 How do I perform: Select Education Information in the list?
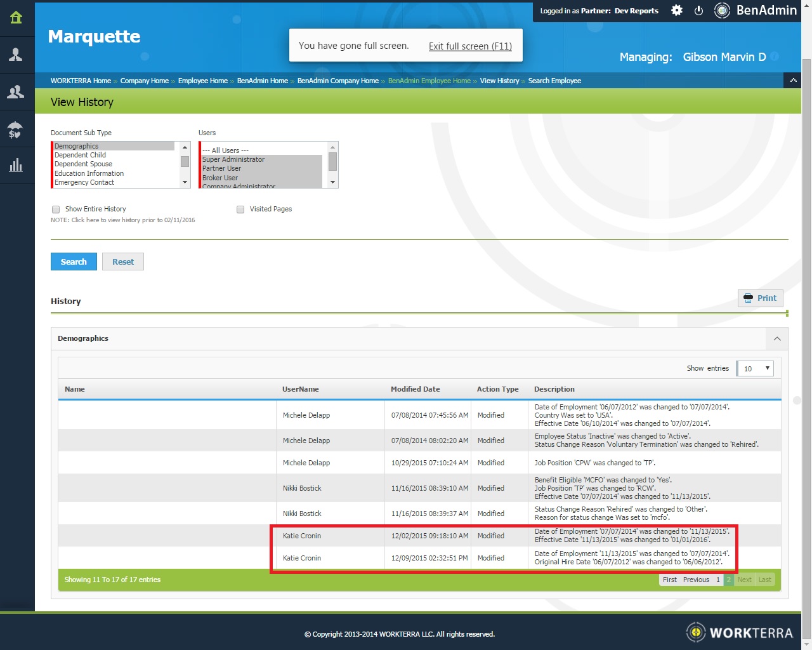click(114, 173)
